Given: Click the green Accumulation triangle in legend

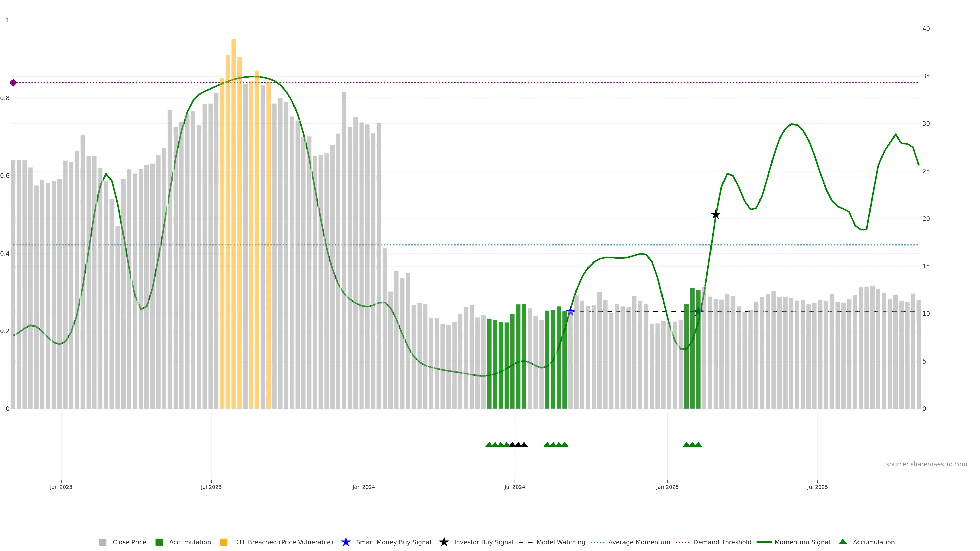Looking at the screenshot, I should [x=843, y=542].
